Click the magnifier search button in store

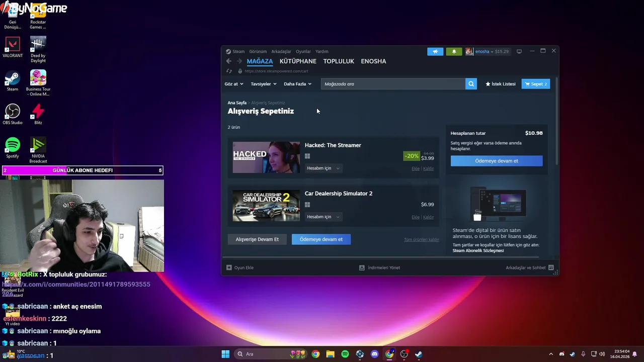(471, 84)
